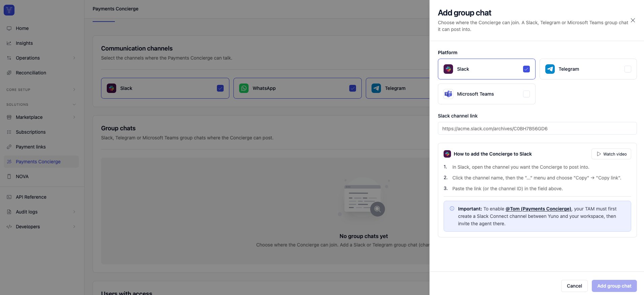The width and height of the screenshot is (644, 295).
Task: Click the info icon in the Important notice
Action: coord(452,208)
